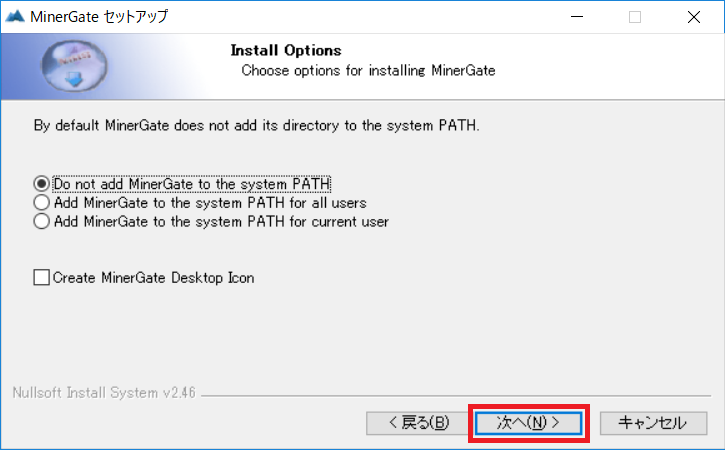
Task: Click the installer disc logo in header
Action: (x=74, y=66)
